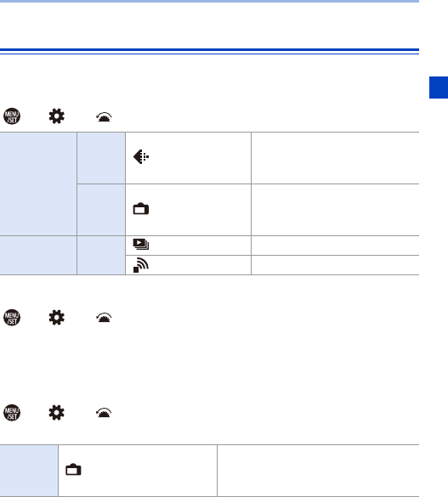Select the gear settings icon in the first instruction row
This screenshot has height=497, width=448.
[57, 116]
